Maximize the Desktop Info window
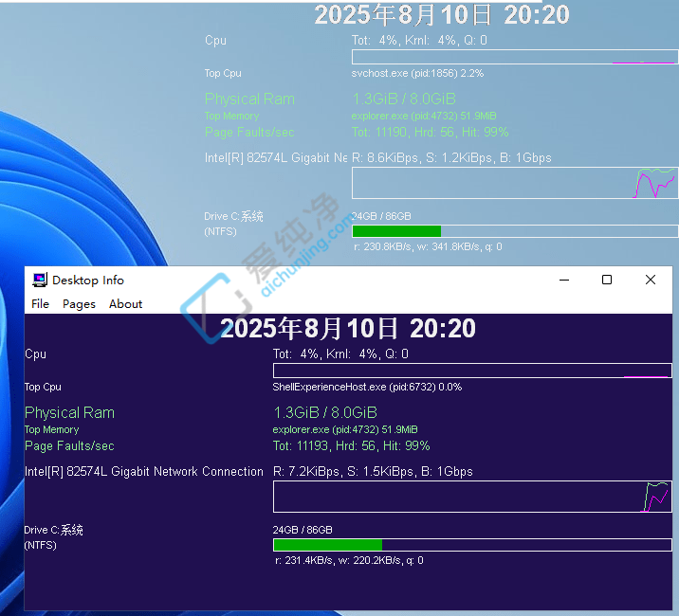The width and height of the screenshot is (679, 616). pyautogui.click(x=607, y=281)
